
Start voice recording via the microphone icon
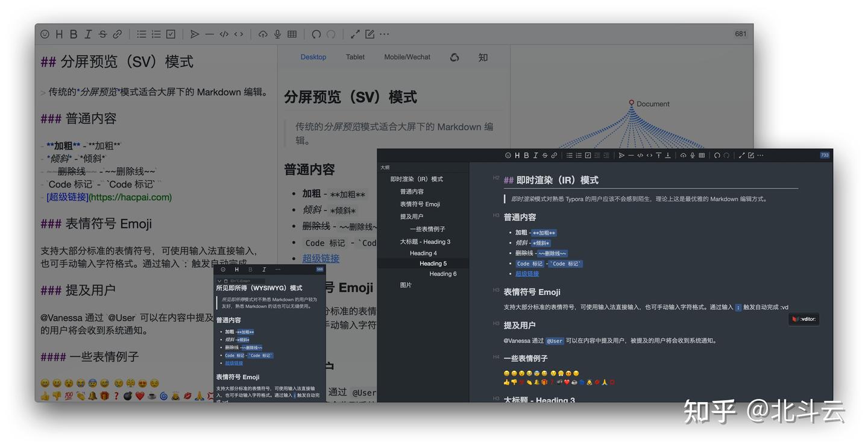tap(277, 34)
